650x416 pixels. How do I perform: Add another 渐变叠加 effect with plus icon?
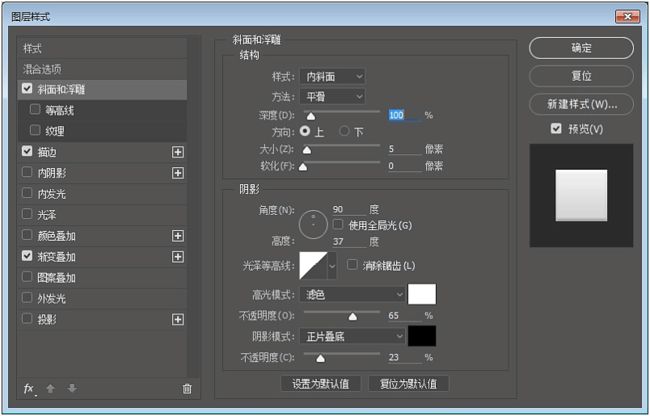pos(178,257)
